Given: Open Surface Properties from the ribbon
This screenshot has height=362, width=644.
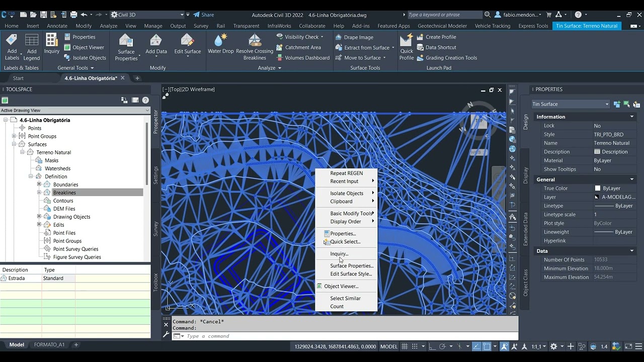Looking at the screenshot, I should tap(126, 47).
